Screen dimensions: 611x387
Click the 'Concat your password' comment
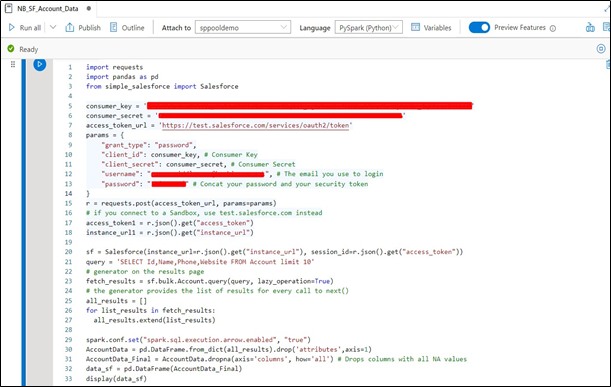(x=280, y=184)
